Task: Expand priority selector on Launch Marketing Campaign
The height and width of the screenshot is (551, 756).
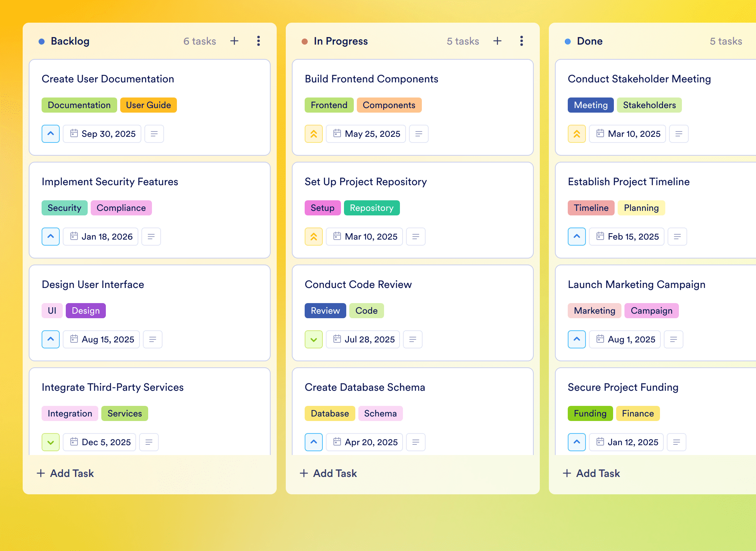Action: pyautogui.click(x=577, y=339)
